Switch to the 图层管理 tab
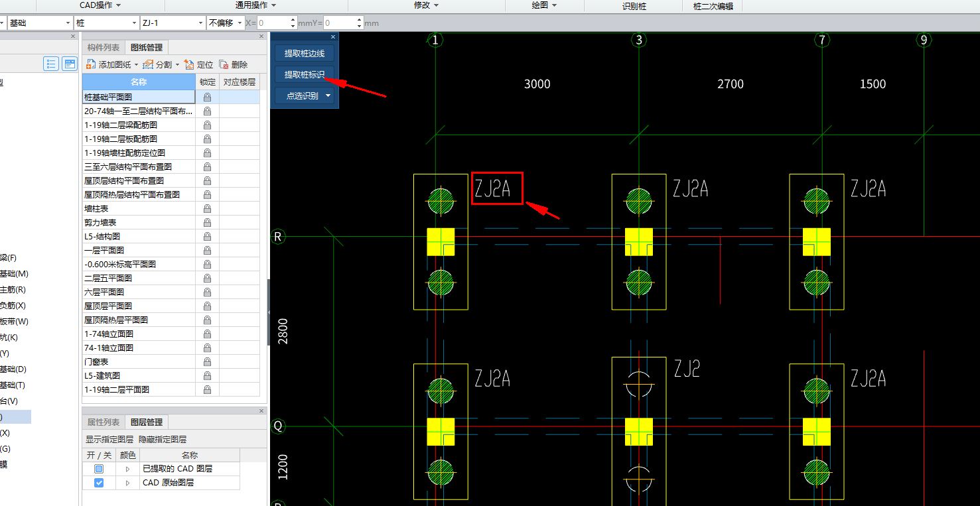The image size is (980, 506). point(147,422)
